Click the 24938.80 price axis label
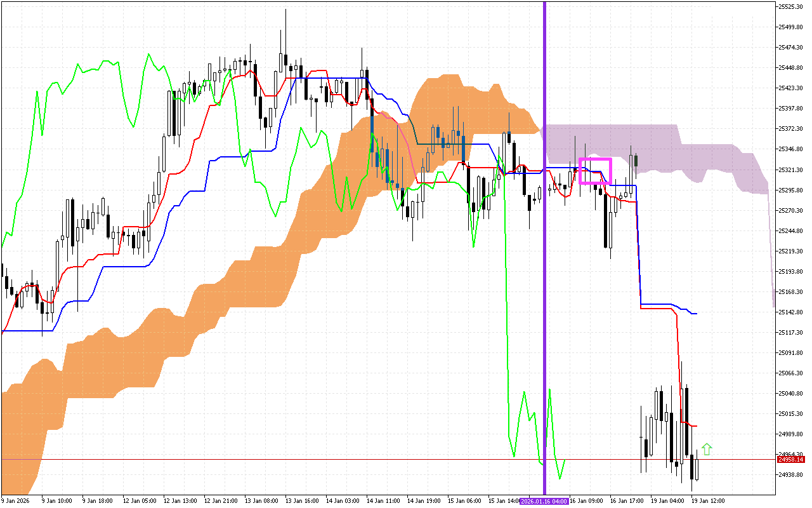 click(x=791, y=474)
